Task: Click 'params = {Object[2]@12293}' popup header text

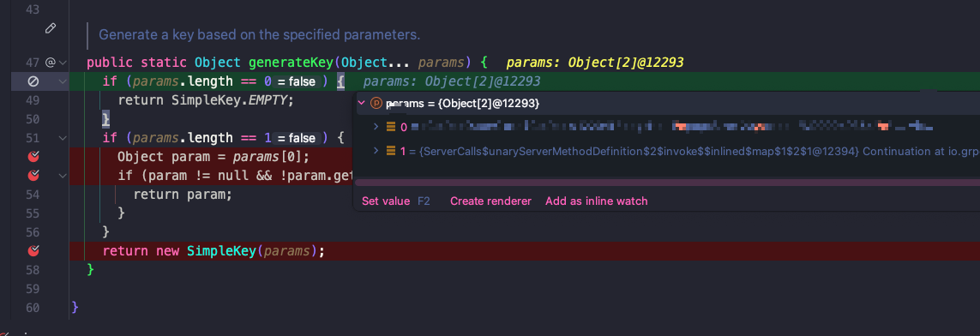Action: pos(462,103)
